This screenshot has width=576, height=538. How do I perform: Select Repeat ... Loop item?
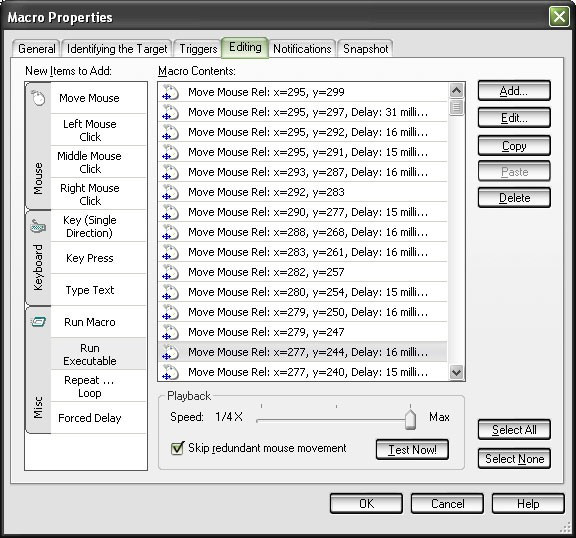pos(98,386)
